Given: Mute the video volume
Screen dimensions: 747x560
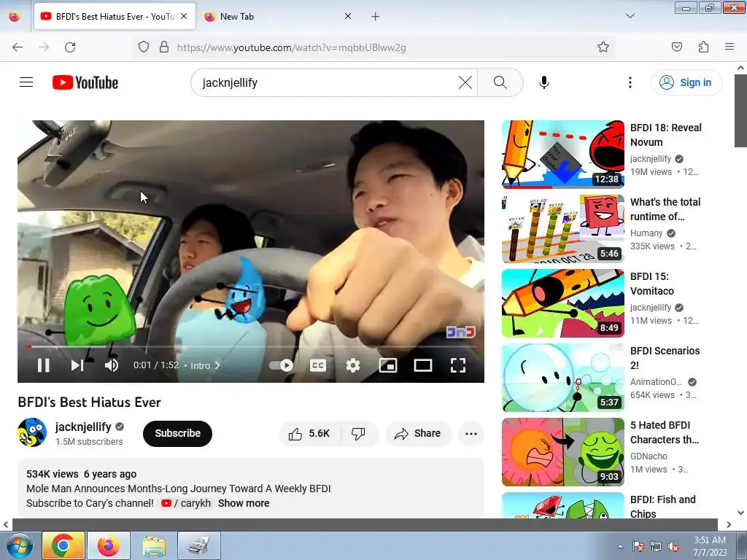Looking at the screenshot, I should (112, 365).
